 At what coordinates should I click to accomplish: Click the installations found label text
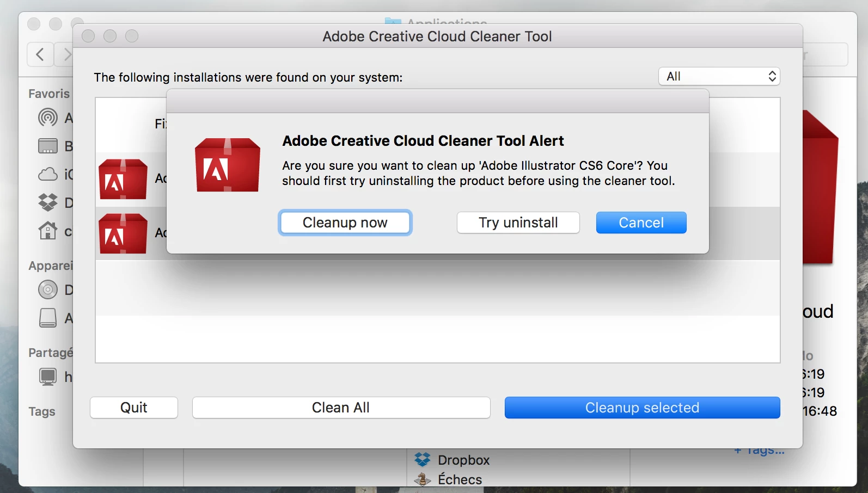(x=248, y=77)
